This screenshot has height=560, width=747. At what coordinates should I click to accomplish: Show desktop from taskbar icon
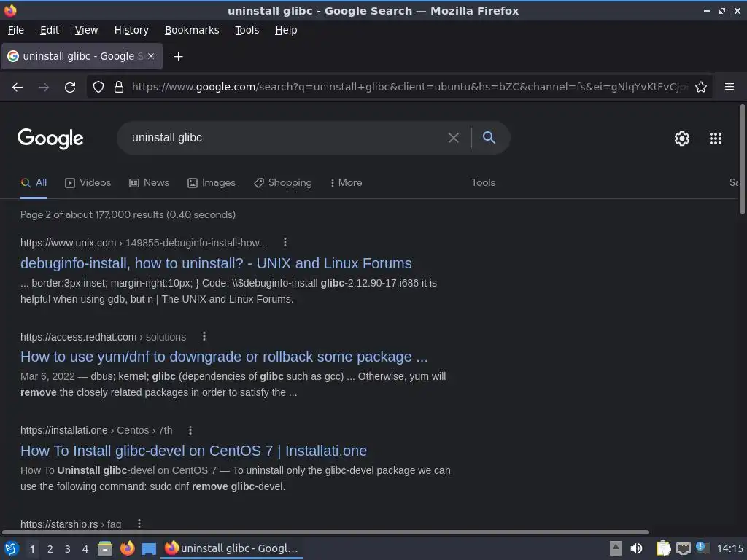pyautogui.click(x=149, y=548)
